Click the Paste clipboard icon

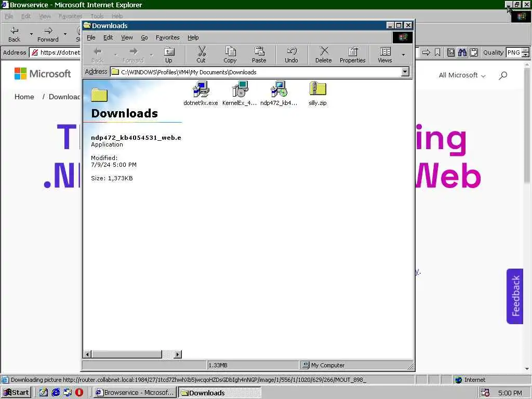click(x=259, y=55)
